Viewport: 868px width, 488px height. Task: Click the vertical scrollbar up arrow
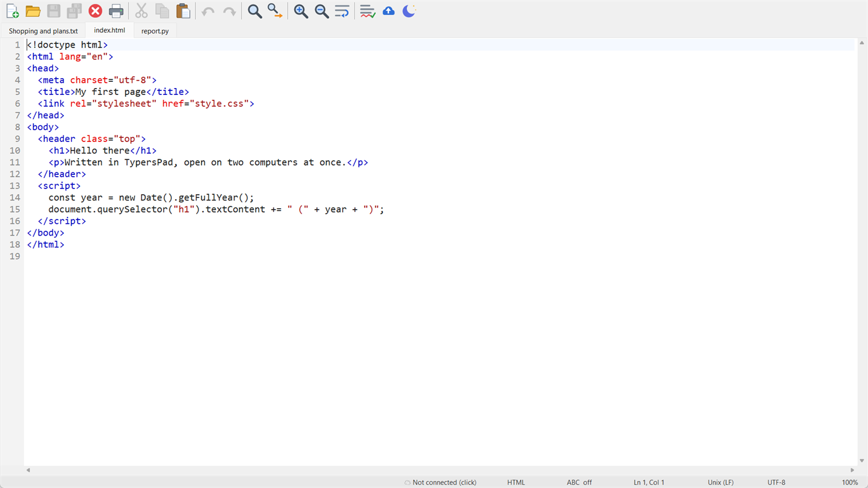click(x=862, y=43)
